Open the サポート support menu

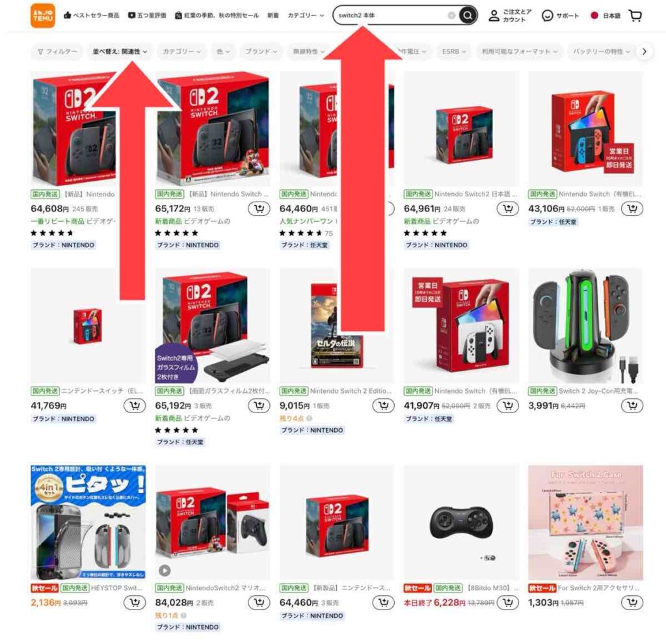tap(560, 16)
